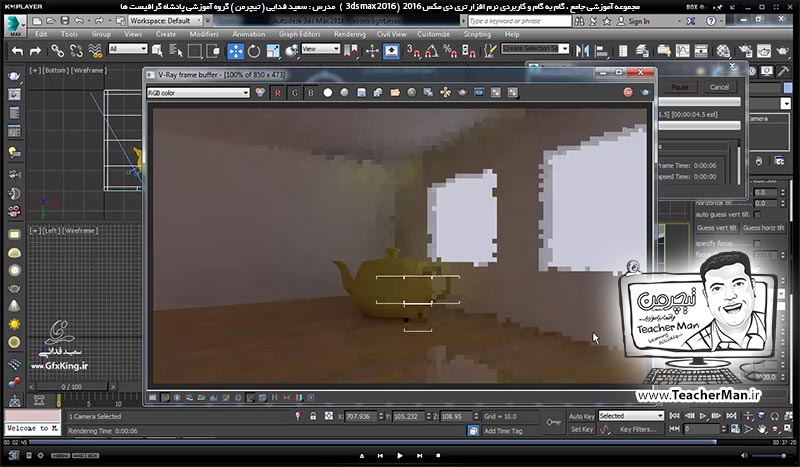Check the auto guess vert tilt box
This screenshot has width=800, height=467.
click(757, 214)
